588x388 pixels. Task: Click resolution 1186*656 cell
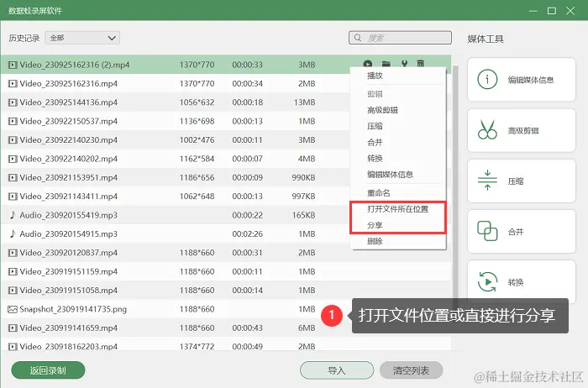197,177
